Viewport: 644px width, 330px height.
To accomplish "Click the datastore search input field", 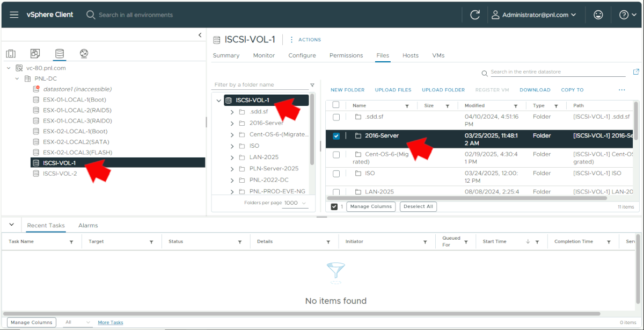I will pyautogui.click(x=557, y=72).
